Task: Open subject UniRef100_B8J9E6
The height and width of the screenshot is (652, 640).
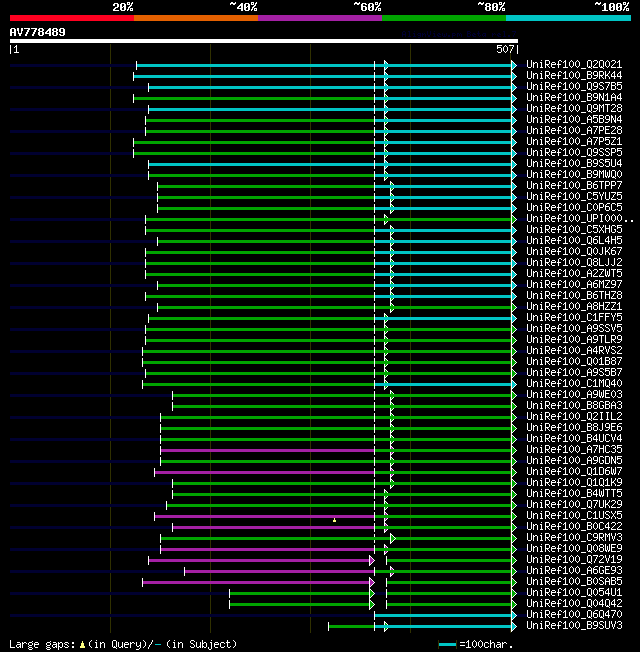Action: tap(574, 427)
